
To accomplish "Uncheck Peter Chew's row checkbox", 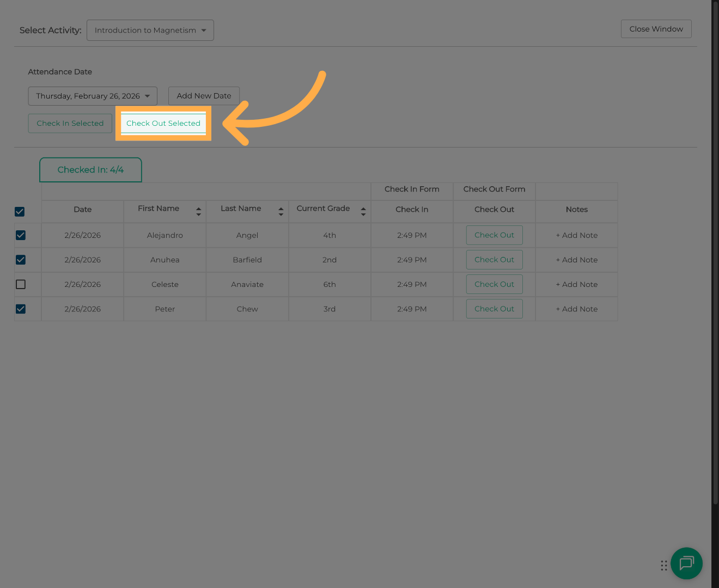I will point(21,309).
